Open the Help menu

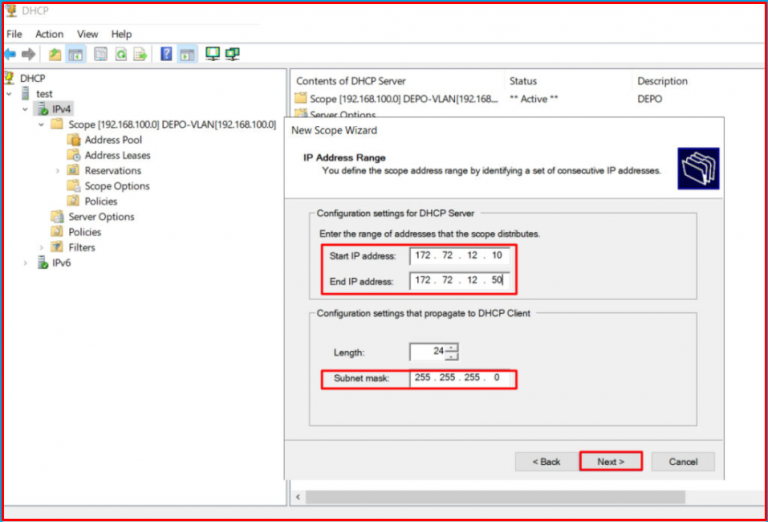pyautogui.click(x=121, y=34)
